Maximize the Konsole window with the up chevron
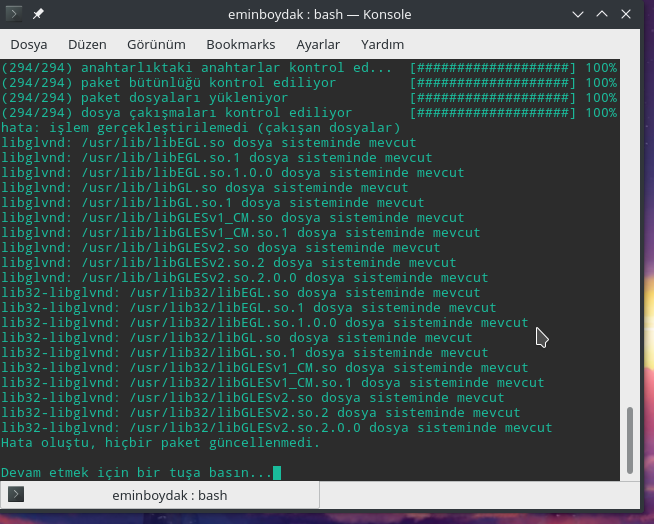Screen dimensions: 654x524 tap(602, 15)
